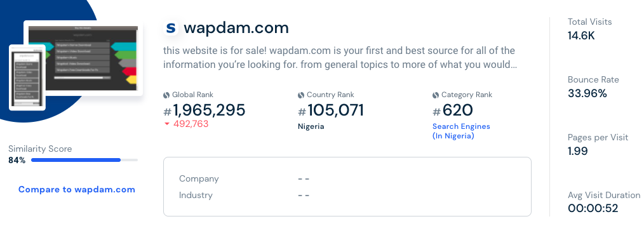Click the Similarity Score progress bar
644x233 pixels.
[x=84, y=160]
